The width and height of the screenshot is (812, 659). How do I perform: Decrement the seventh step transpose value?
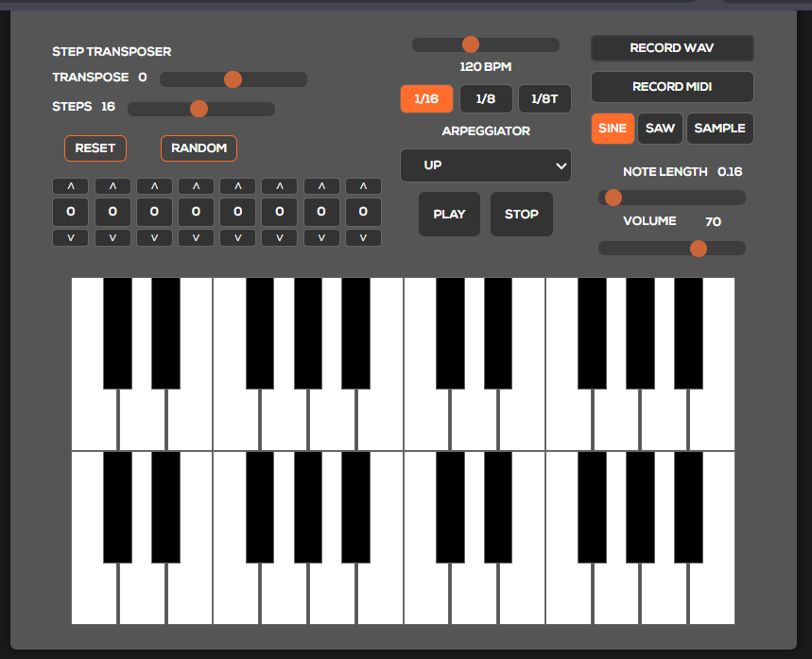point(321,238)
